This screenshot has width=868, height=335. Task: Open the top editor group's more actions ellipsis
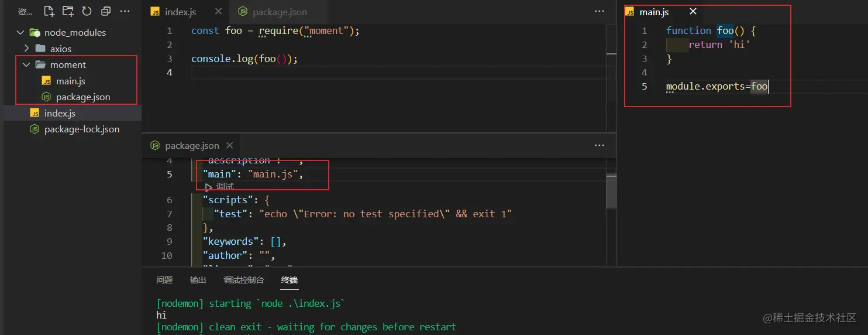click(x=600, y=12)
